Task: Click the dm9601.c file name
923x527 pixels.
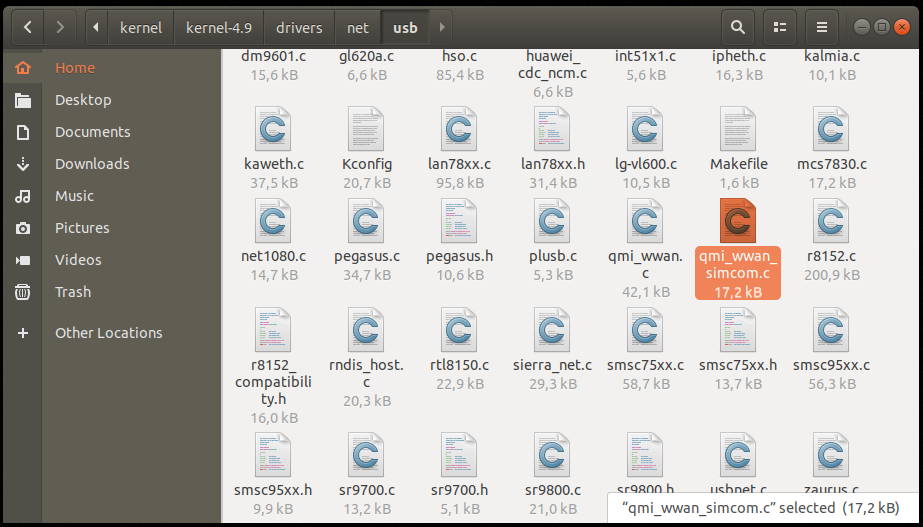Action: coord(273,57)
